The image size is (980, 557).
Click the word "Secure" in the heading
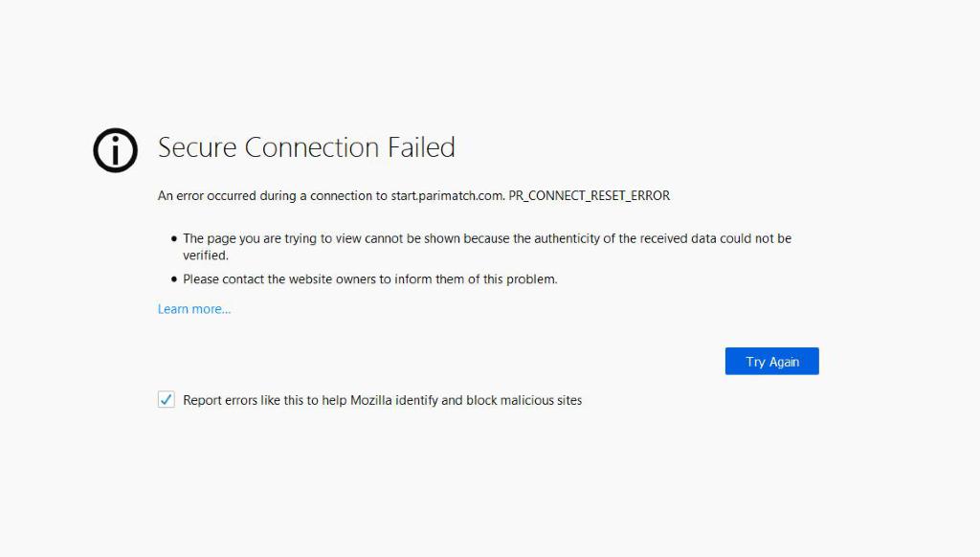(x=197, y=147)
